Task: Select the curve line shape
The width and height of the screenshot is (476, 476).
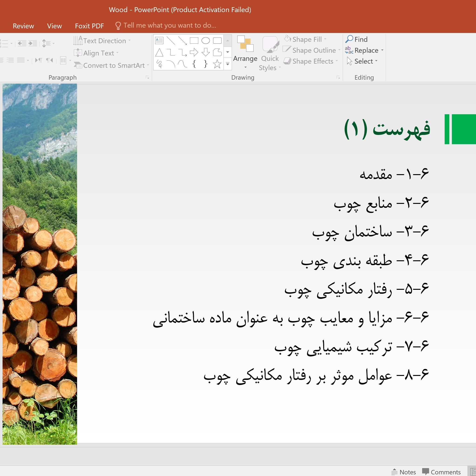Action: point(182,64)
